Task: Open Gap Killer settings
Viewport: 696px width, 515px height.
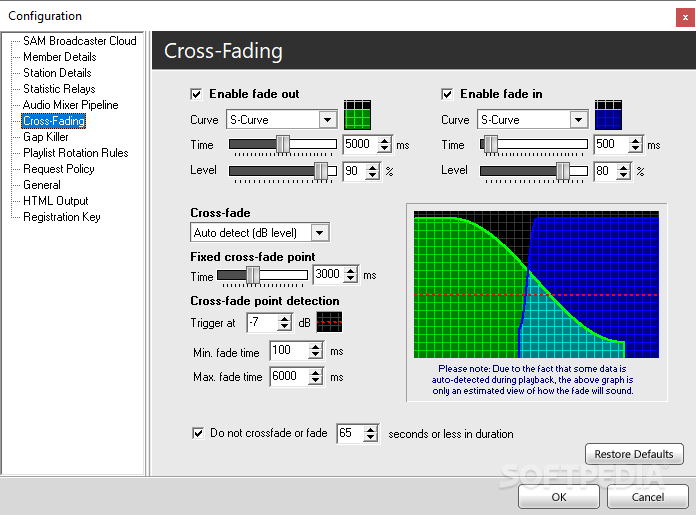Action: click(46, 137)
